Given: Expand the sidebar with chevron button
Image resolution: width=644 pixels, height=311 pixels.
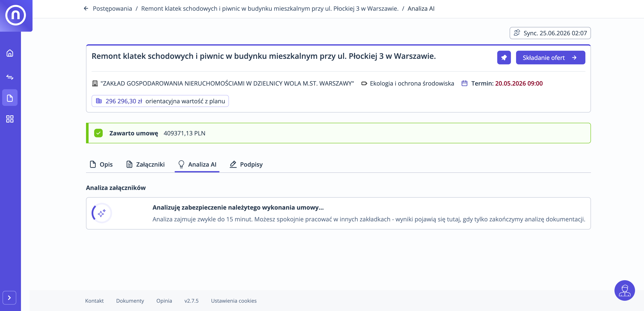Looking at the screenshot, I should point(9,298).
